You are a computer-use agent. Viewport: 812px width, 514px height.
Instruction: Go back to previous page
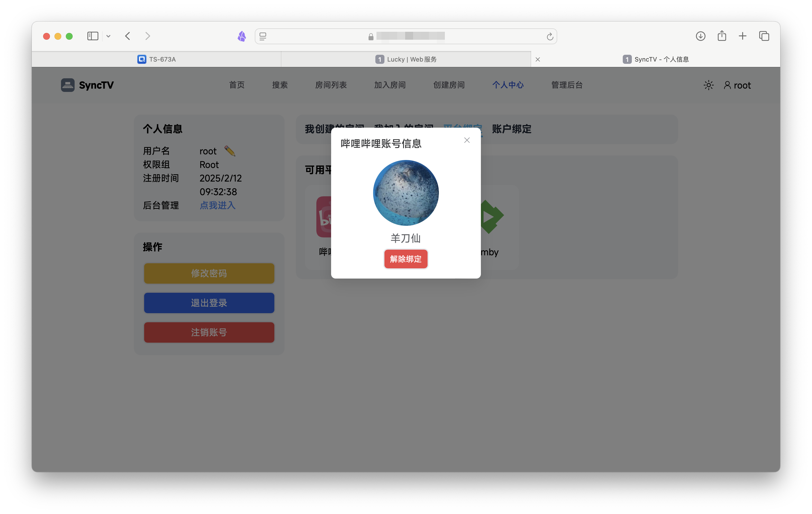point(127,36)
